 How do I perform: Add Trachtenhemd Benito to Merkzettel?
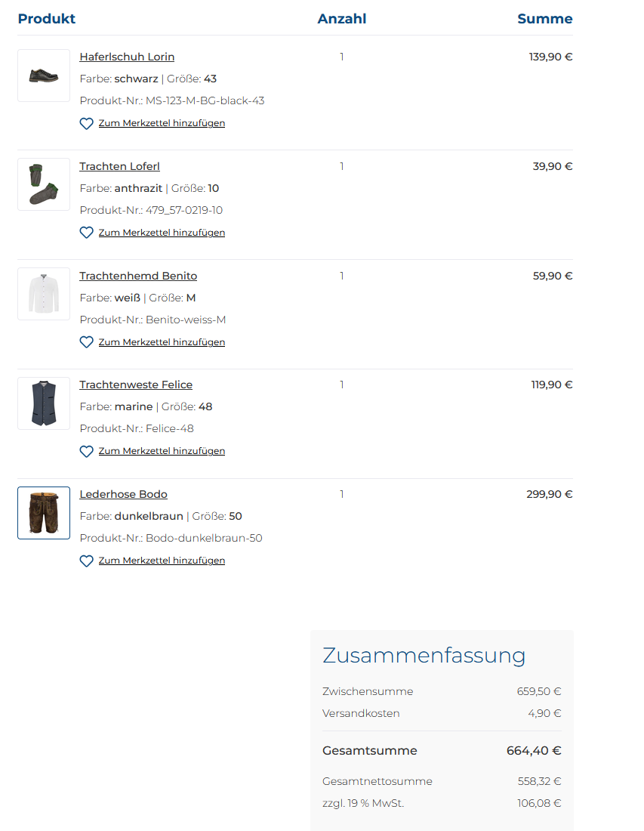click(x=162, y=342)
